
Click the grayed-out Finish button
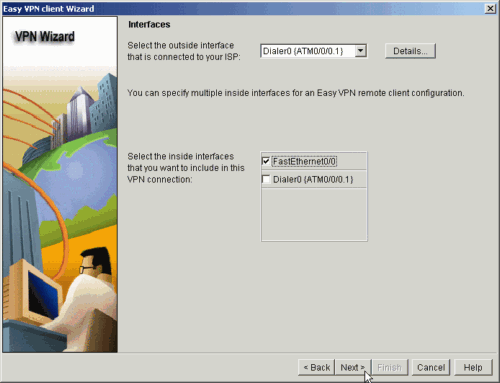(389, 367)
